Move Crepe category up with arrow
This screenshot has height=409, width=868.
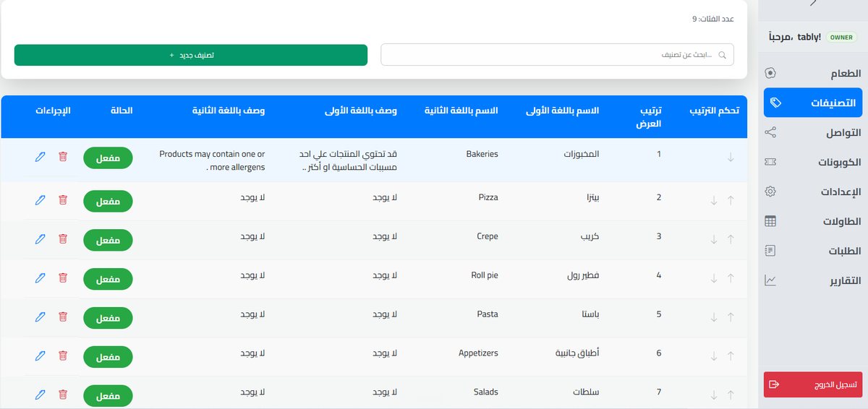tap(731, 240)
